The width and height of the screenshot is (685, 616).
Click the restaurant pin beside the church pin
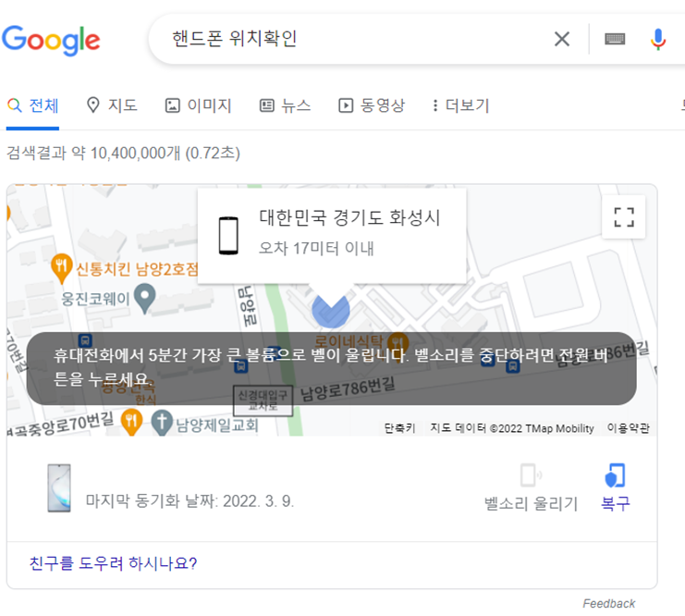pos(131,422)
